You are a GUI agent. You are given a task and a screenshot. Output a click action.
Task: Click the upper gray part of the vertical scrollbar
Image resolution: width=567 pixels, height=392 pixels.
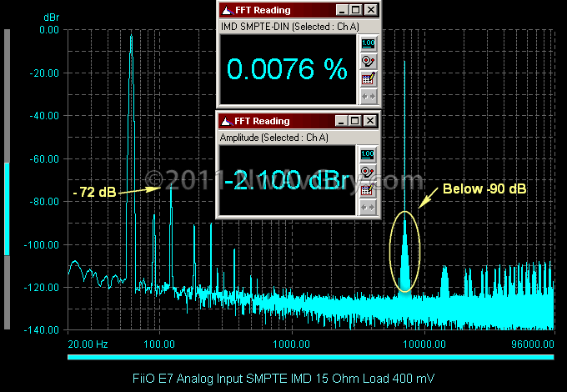click(7, 96)
